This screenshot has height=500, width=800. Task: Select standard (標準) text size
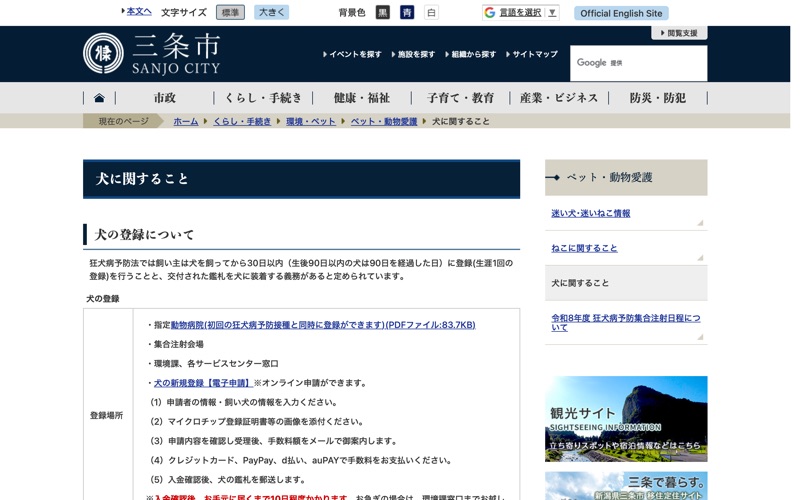pos(230,13)
